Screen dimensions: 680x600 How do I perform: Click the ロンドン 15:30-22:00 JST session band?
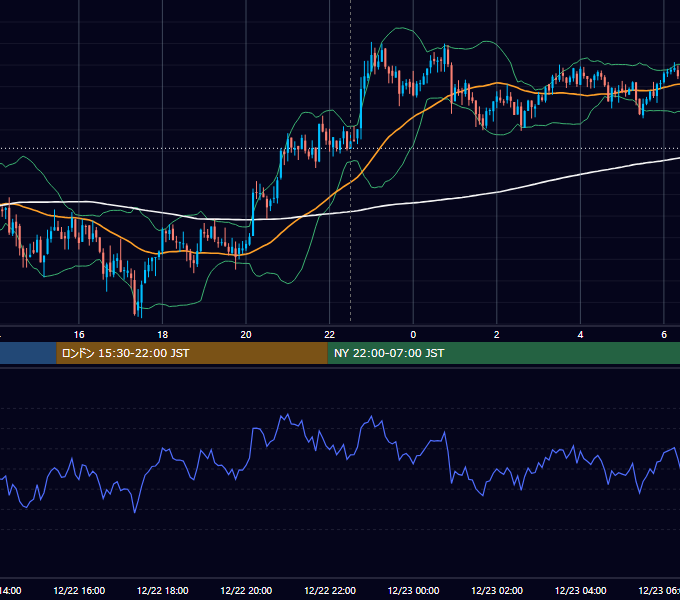click(192, 353)
